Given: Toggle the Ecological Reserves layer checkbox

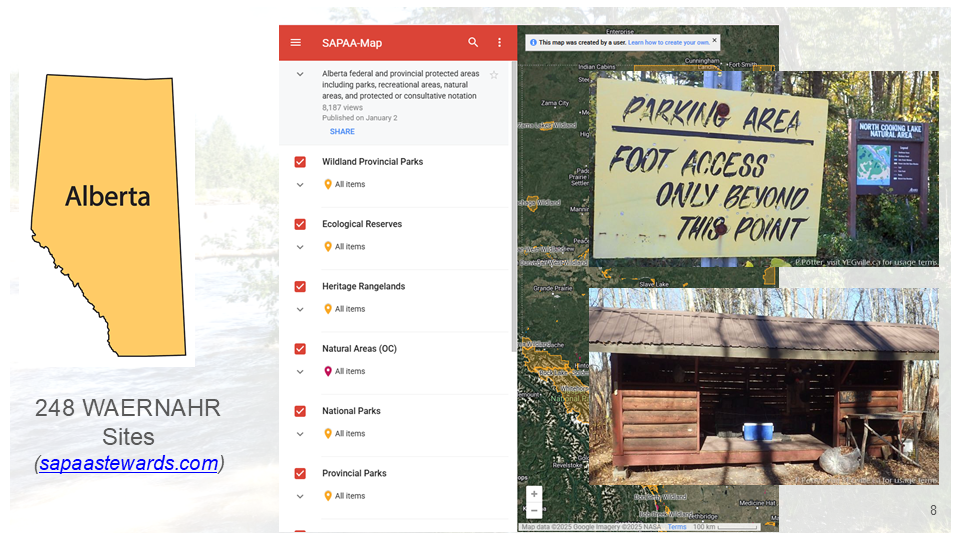Looking at the screenshot, I should [x=300, y=224].
